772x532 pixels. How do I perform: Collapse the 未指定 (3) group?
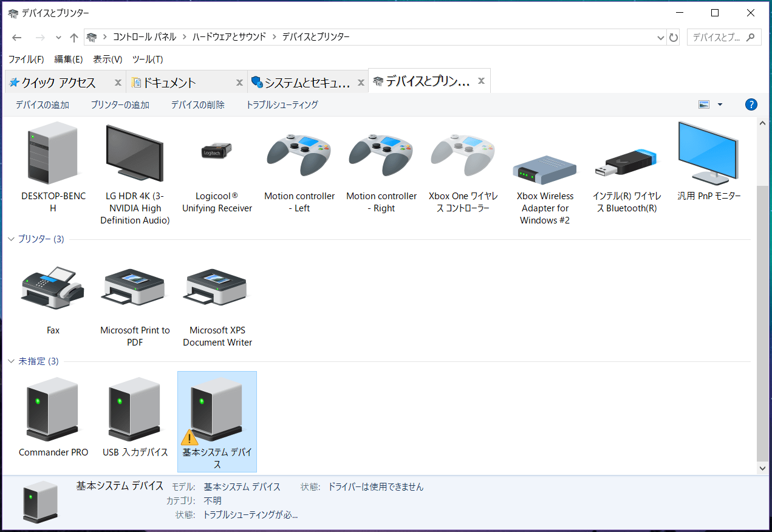[11, 361]
